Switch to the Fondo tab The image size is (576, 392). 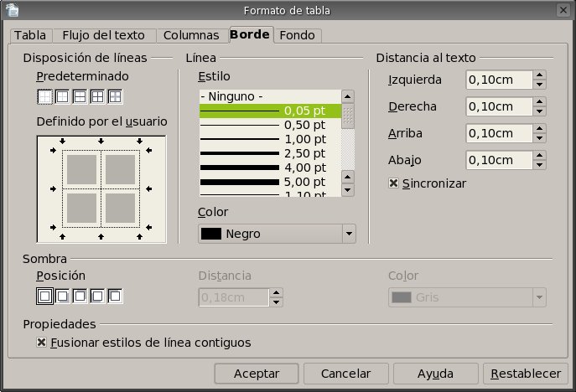click(297, 35)
